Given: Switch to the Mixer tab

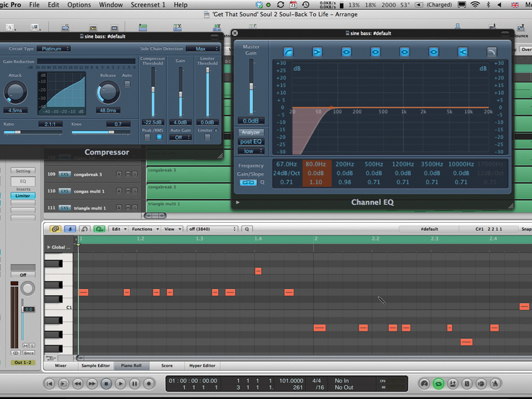Looking at the screenshot, I should (x=61, y=365).
